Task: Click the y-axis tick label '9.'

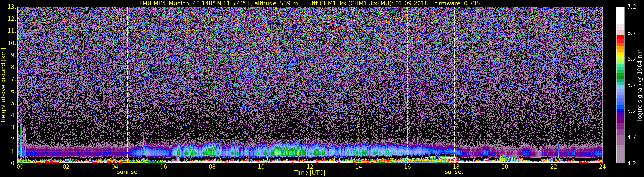Action: click(x=13, y=55)
